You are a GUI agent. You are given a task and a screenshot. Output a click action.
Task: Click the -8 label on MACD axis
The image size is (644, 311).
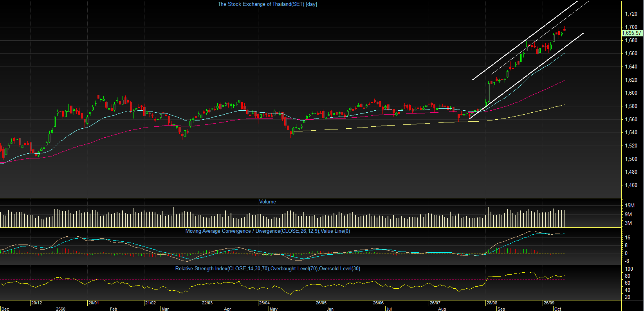tap(627, 261)
